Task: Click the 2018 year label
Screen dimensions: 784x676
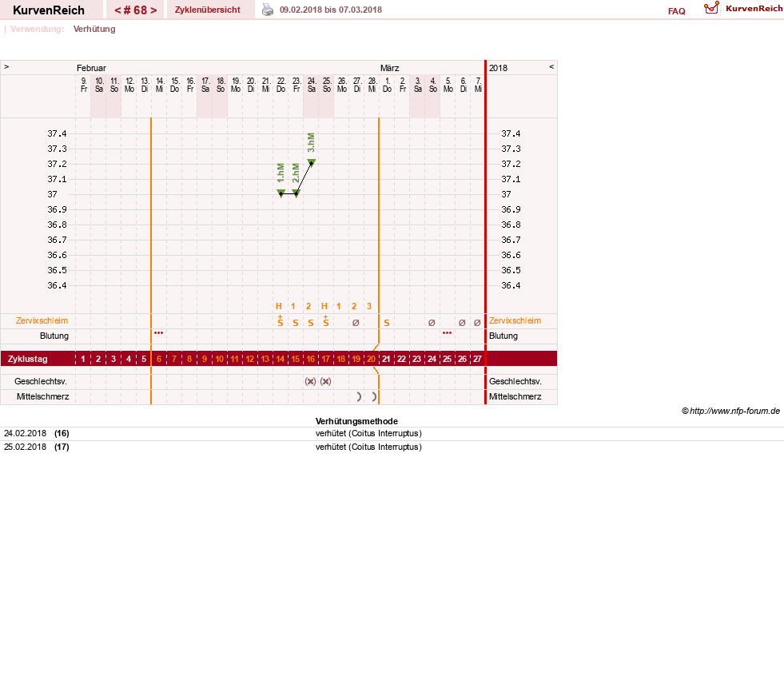Action: pos(498,68)
